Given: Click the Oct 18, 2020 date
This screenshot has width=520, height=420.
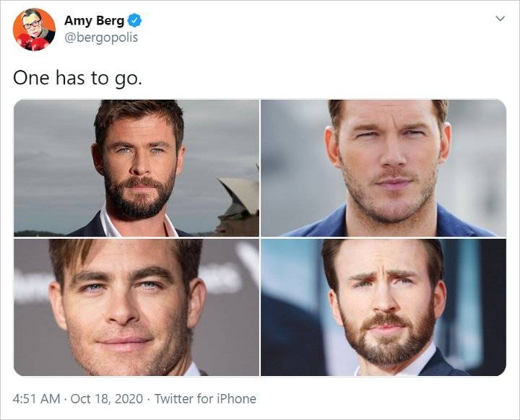Looking at the screenshot, I should 106,398.
